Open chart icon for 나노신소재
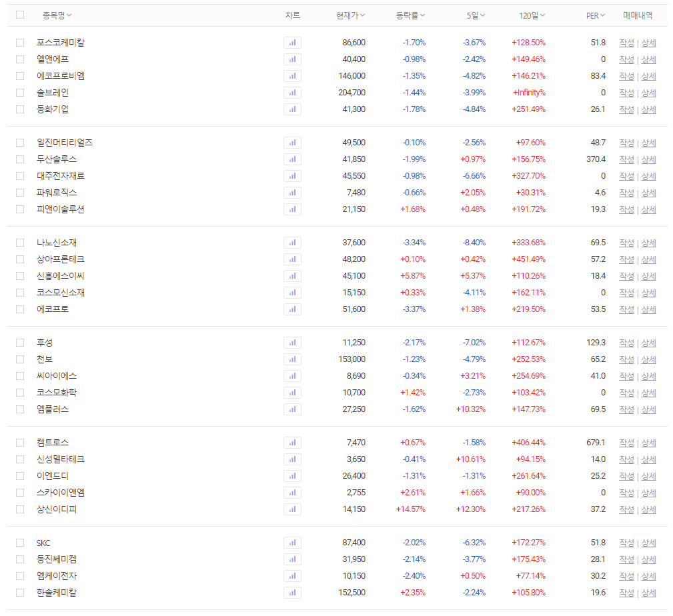This screenshot has height=616, width=673. (292, 243)
